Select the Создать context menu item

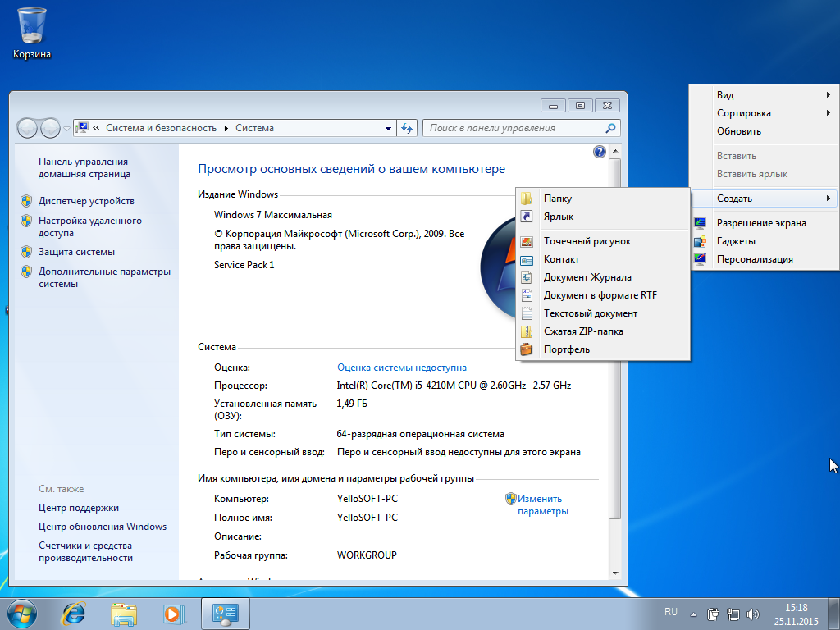[x=764, y=199]
